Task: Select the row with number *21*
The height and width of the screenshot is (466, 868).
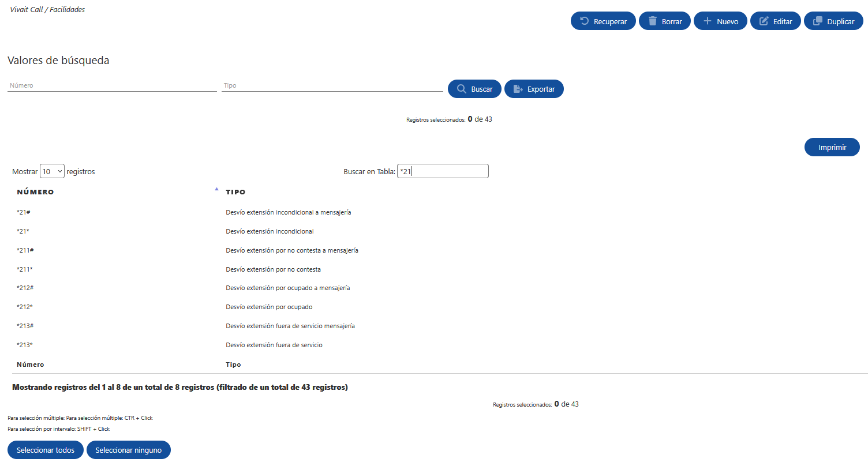Action: pyautogui.click(x=439, y=231)
